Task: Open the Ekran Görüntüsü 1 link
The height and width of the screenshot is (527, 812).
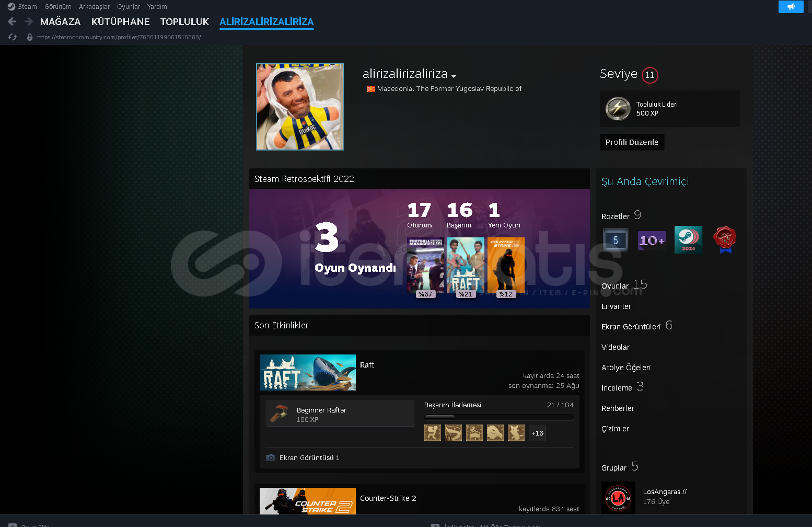Action: pyautogui.click(x=309, y=458)
